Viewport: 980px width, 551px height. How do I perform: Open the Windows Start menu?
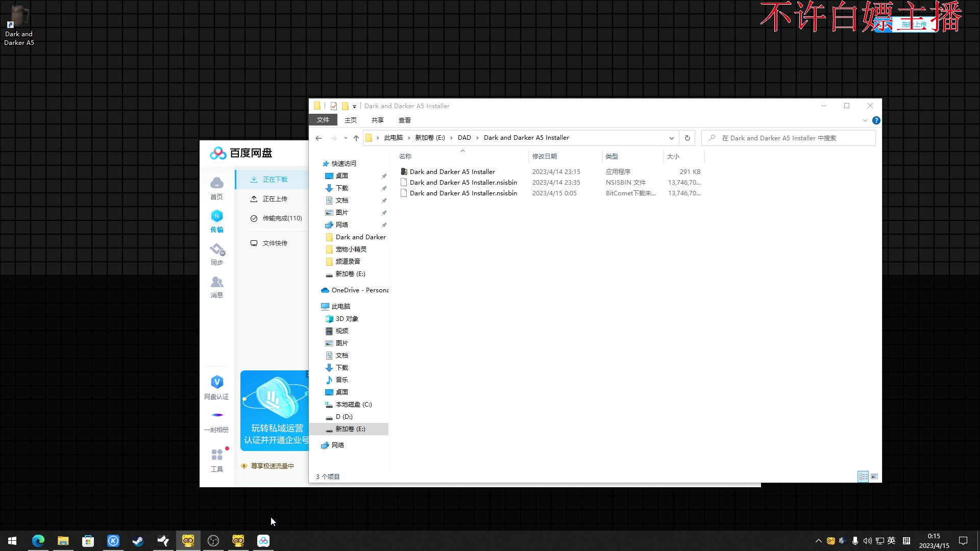click(12, 541)
